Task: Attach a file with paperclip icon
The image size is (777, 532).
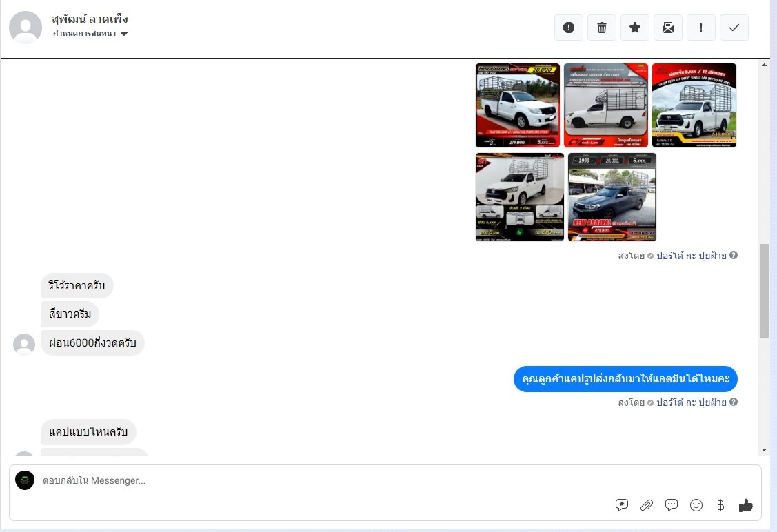Action: tap(647, 505)
